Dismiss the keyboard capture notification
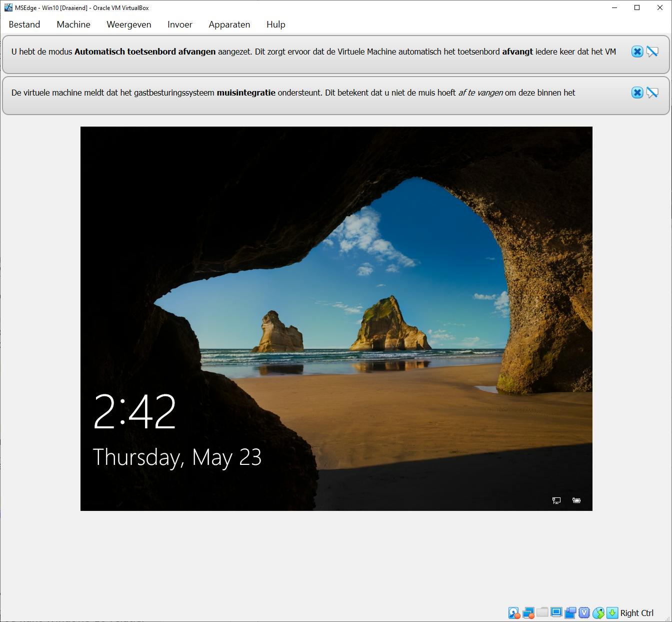 tap(637, 52)
